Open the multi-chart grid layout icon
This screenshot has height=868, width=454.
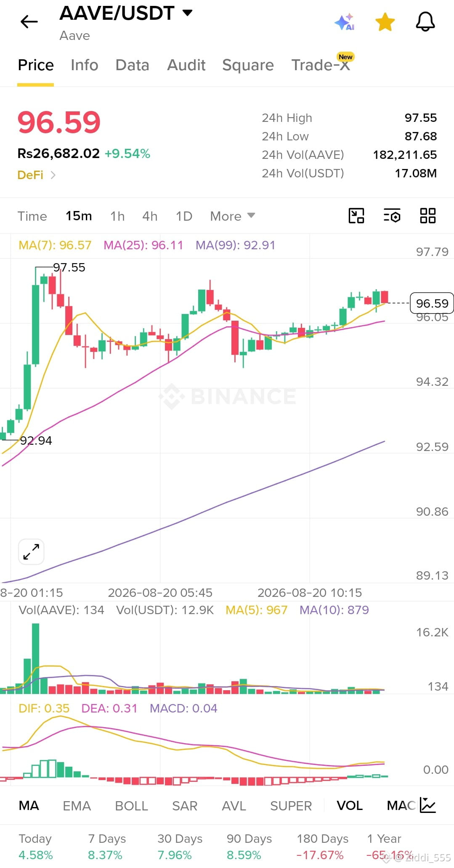point(428,216)
